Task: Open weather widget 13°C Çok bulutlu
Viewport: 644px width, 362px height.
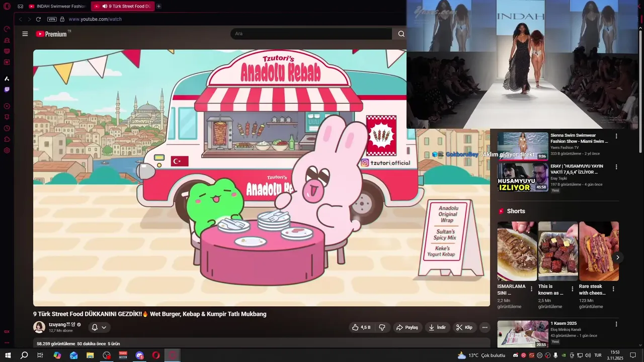Action: pyautogui.click(x=481, y=355)
